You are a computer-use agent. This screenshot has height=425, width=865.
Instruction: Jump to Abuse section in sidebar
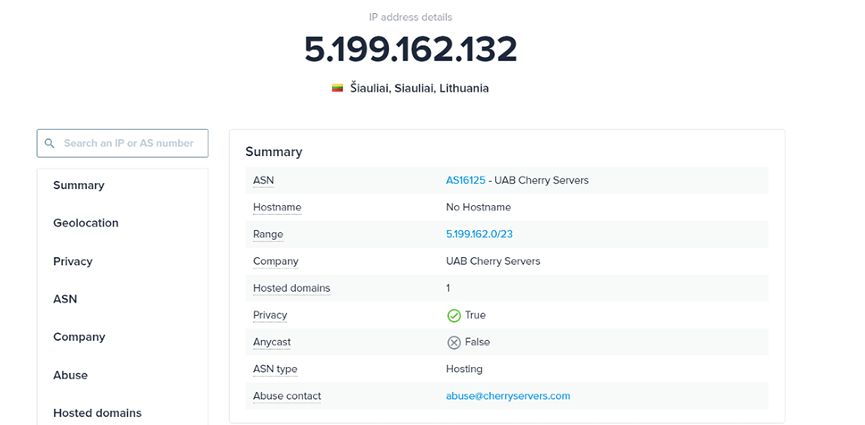(70, 375)
